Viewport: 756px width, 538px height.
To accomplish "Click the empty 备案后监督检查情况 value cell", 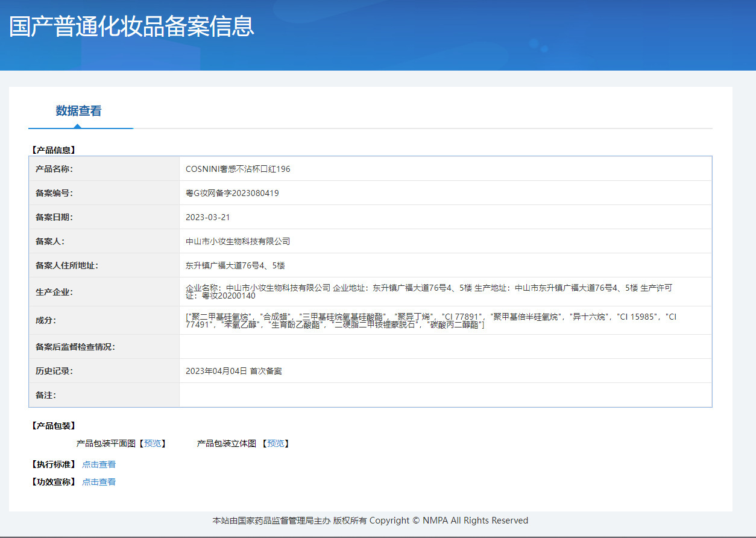I will 445,347.
